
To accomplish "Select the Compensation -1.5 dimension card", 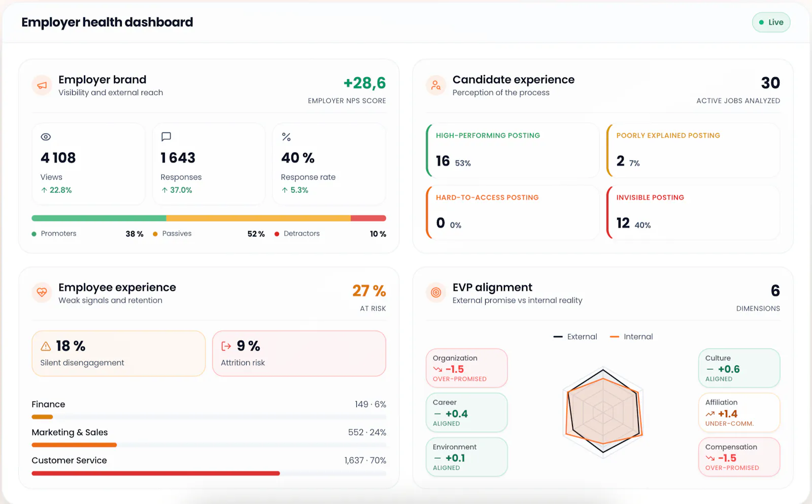I will pos(739,457).
